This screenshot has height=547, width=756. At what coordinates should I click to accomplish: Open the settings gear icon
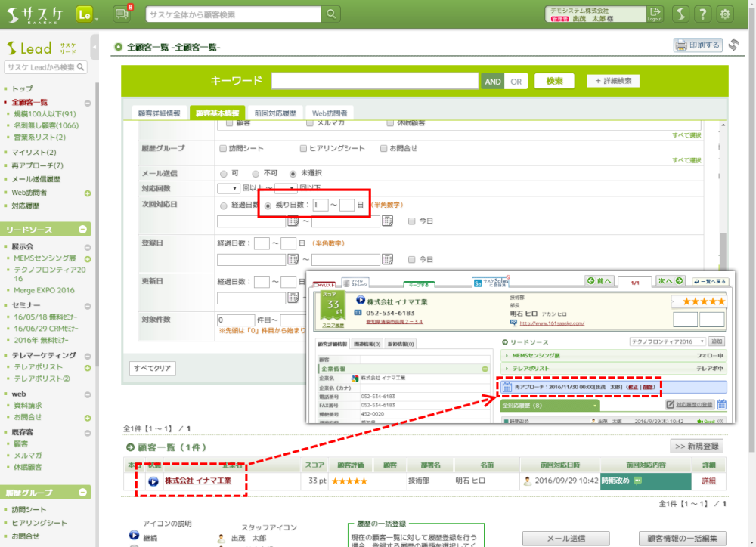(725, 14)
